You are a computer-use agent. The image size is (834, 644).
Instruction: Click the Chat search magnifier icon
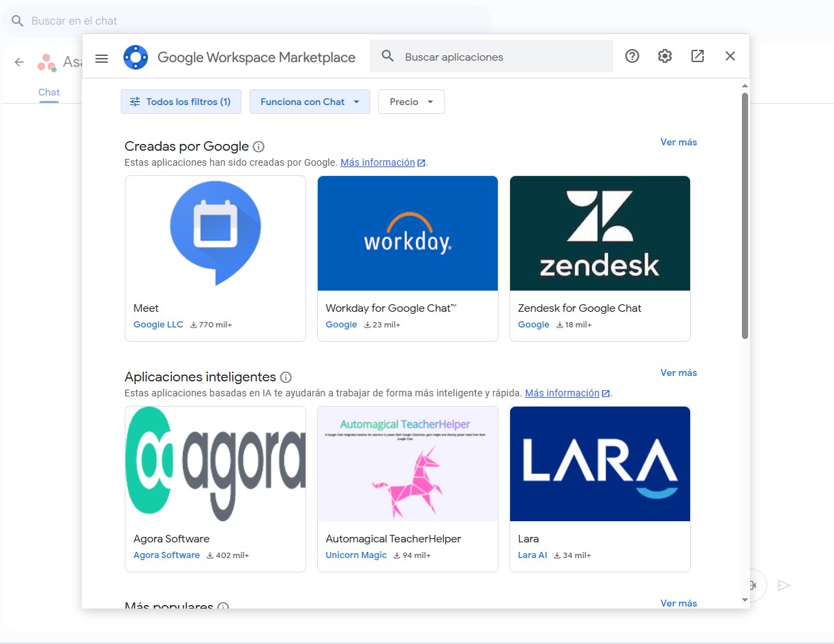(18, 20)
